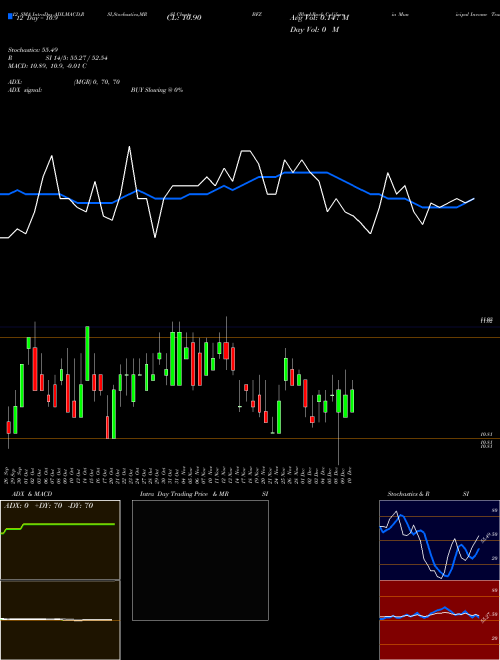Click the 'CL: 10.90' closing price value
500x660 pixels.
(x=184, y=18)
